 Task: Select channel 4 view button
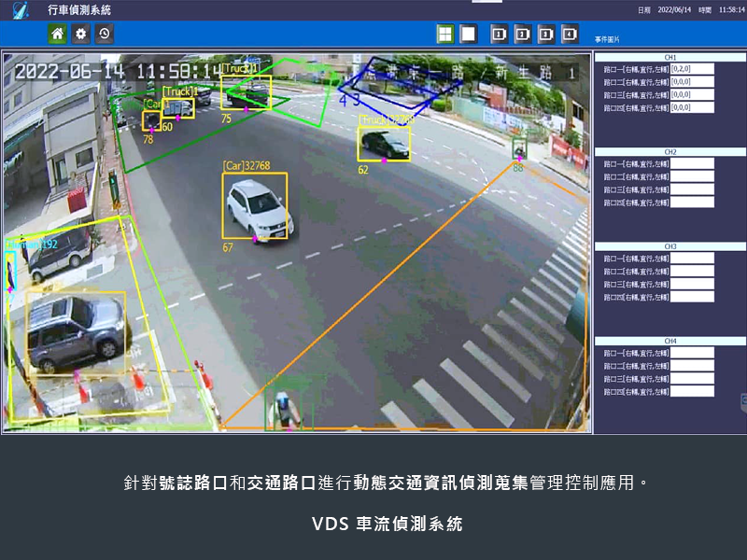(570, 34)
